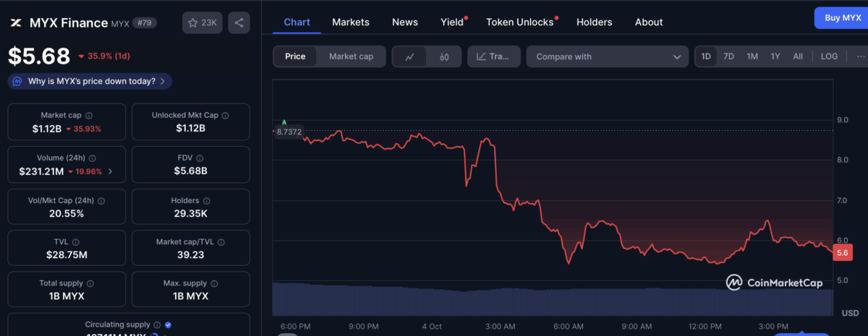Screen dimensions: 868x336
Task: Click the Market cap info icon
Action: coord(89,116)
